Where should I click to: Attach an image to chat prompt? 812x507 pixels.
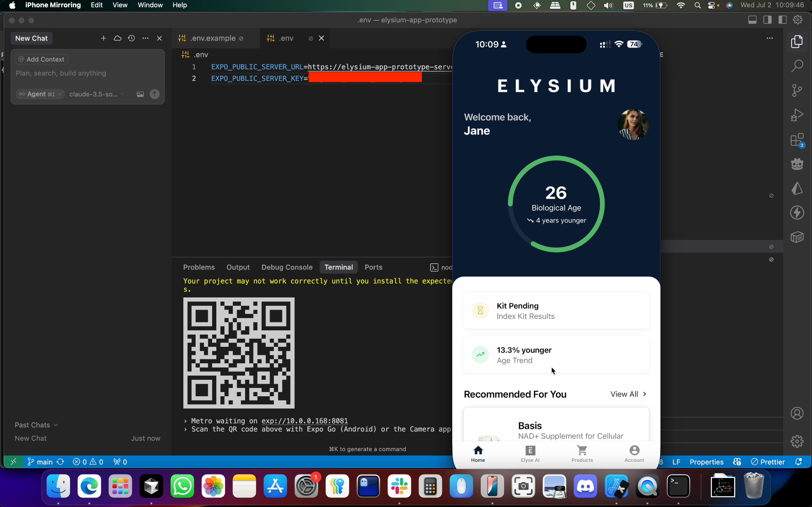pos(140,94)
